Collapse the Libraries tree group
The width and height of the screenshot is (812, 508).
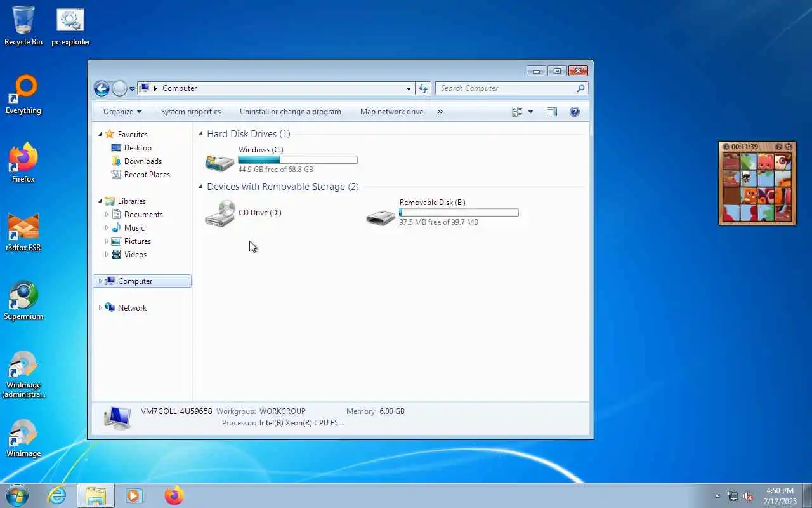[x=100, y=201]
